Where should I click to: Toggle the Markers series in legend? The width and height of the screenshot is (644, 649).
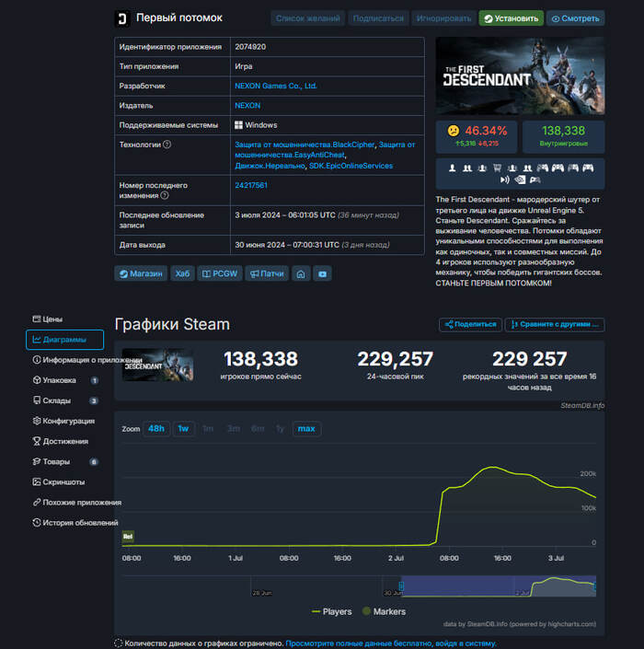pyautogui.click(x=384, y=612)
